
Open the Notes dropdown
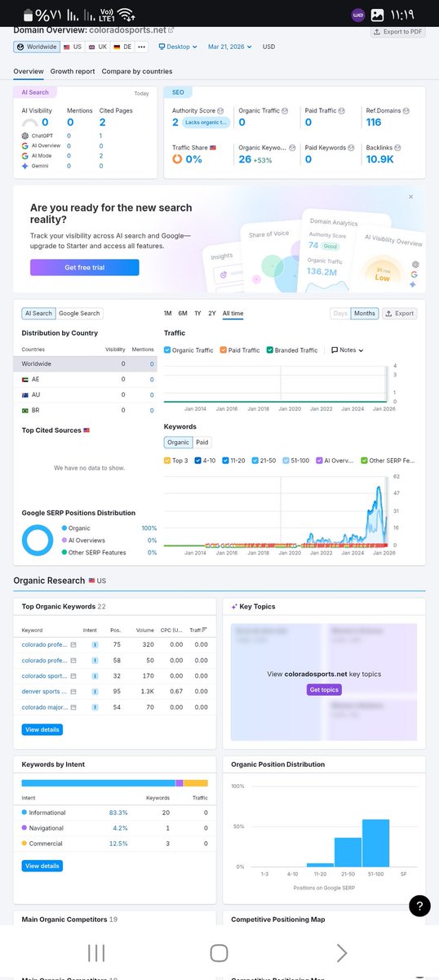(x=348, y=350)
